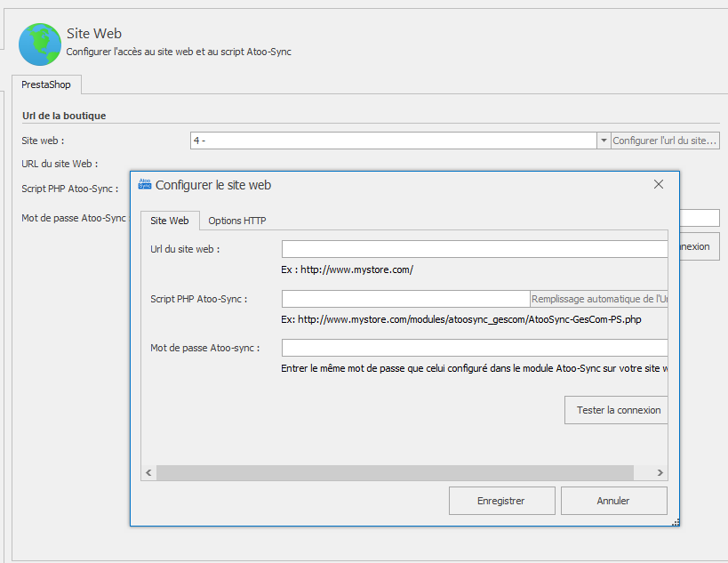Close the Configurer le site web dialog
The image size is (728, 563).
[x=659, y=184]
